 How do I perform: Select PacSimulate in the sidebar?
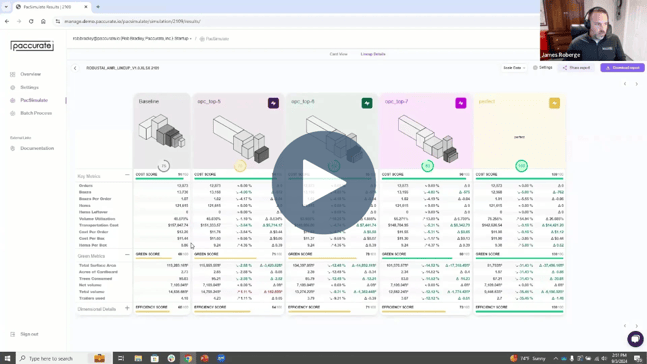(34, 100)
